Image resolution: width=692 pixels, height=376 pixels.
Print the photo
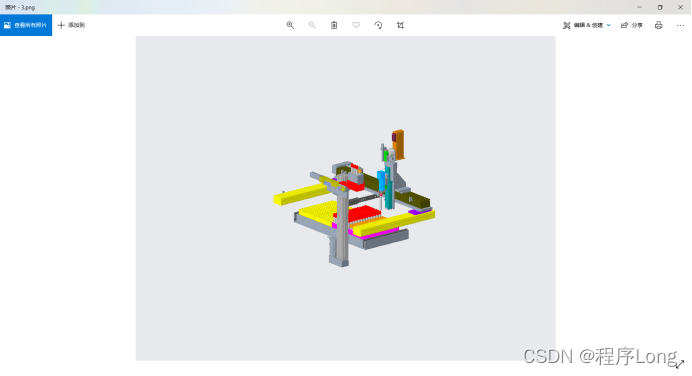tap(658, 25)
